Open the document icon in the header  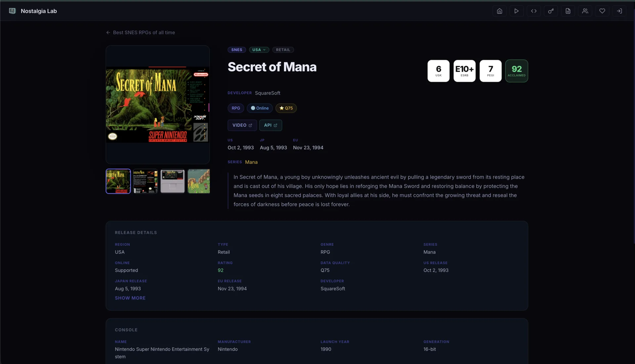(568, 11)
